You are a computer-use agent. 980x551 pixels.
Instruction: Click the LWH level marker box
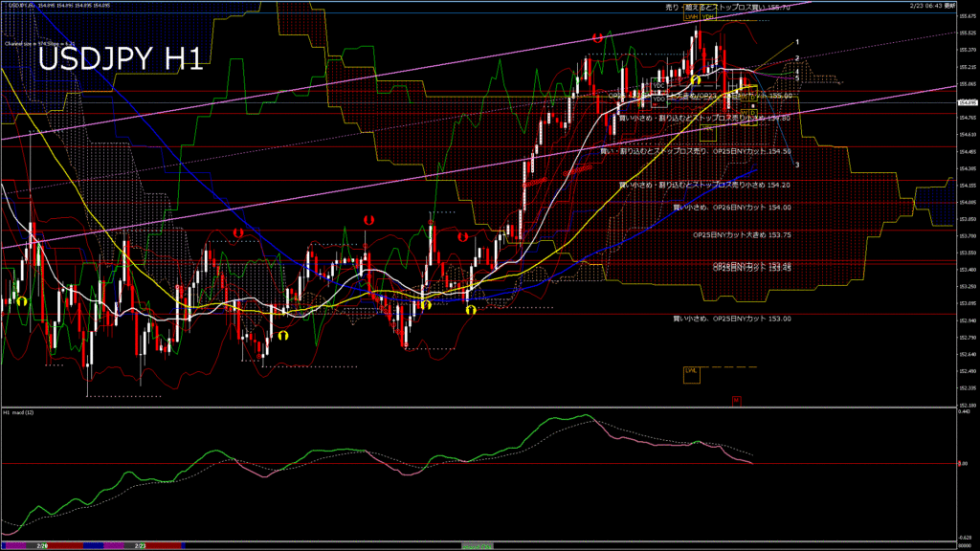pyautogui.click(x=689, y=17)
